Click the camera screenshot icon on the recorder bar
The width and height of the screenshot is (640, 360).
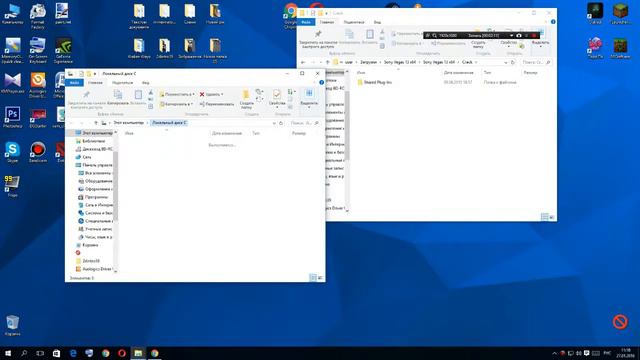(519, 36)
